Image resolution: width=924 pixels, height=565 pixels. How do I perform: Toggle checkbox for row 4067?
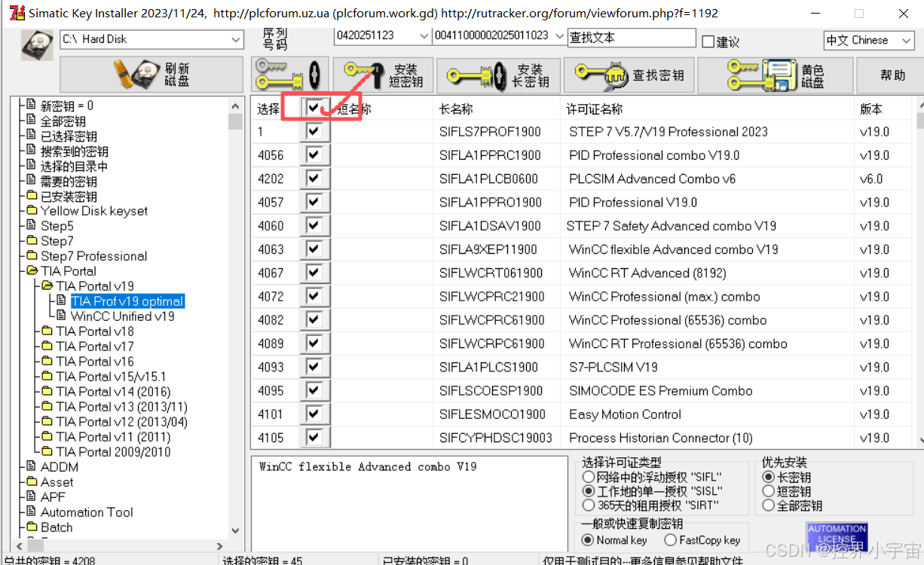coord(314,273)
